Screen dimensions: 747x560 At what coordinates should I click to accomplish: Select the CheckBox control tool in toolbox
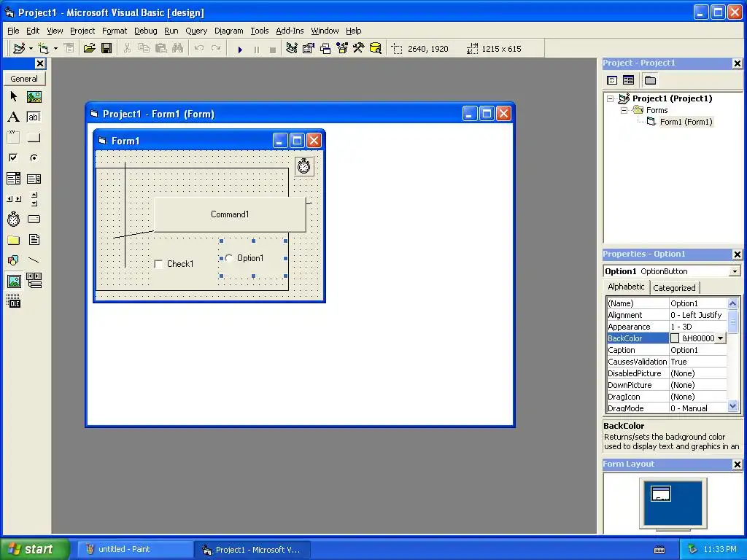(13, 157)
